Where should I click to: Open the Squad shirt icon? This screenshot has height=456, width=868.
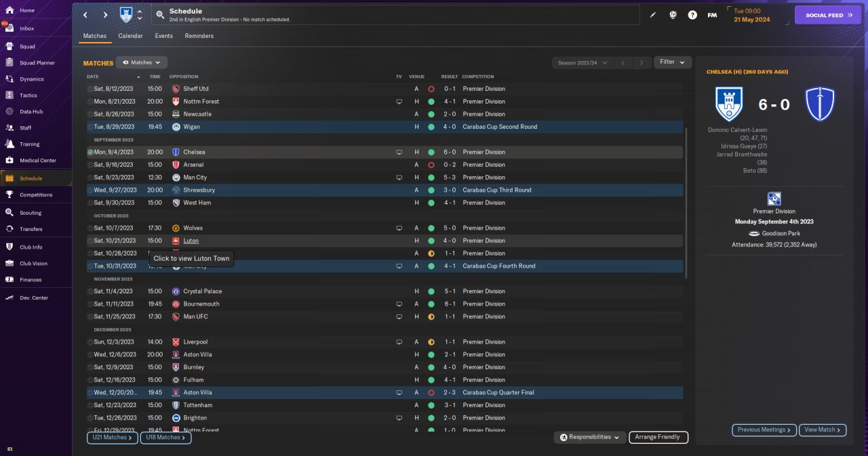coord(9,47)
